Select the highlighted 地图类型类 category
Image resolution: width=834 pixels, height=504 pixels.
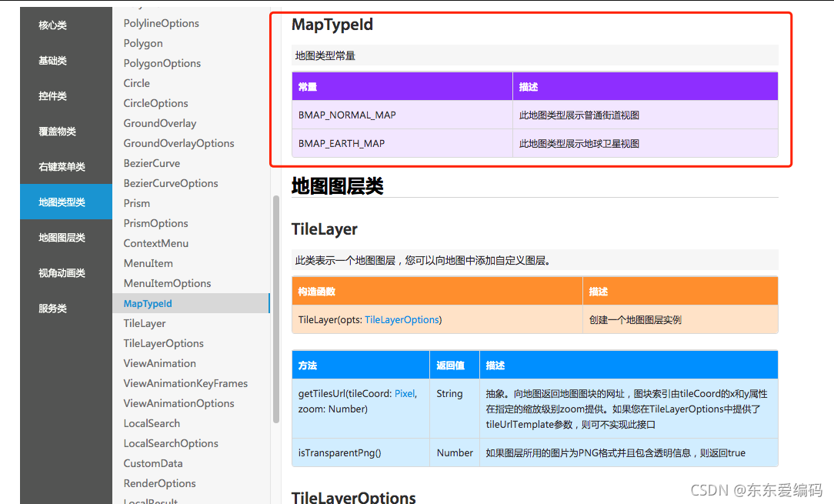66,202
